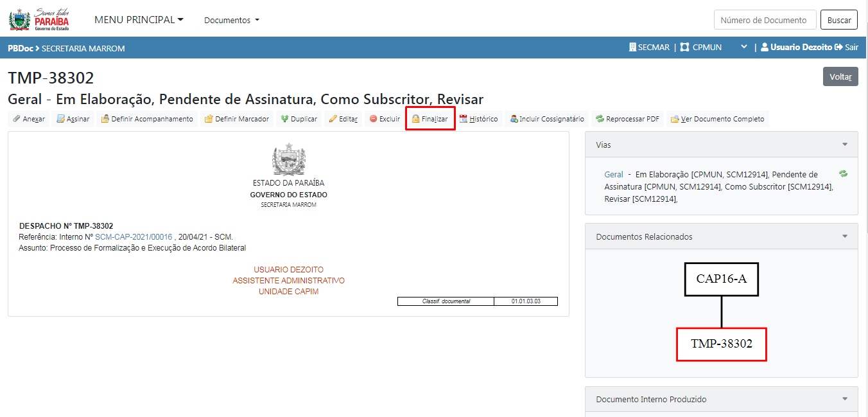This screenshot has height=417, width=868.
Task: Open MENU PRINCIPAL dropdown menu
Action: tap(139, 20)
